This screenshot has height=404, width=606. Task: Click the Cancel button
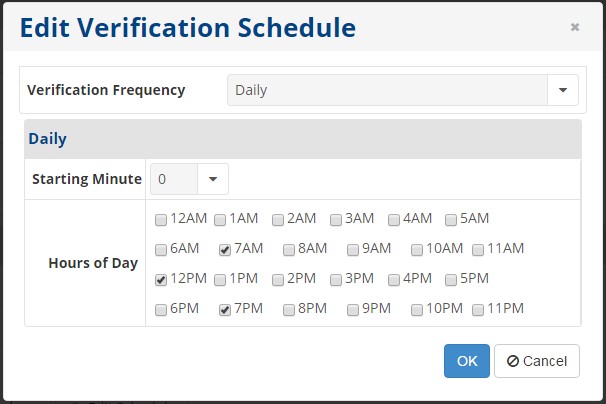pos(537,361)
